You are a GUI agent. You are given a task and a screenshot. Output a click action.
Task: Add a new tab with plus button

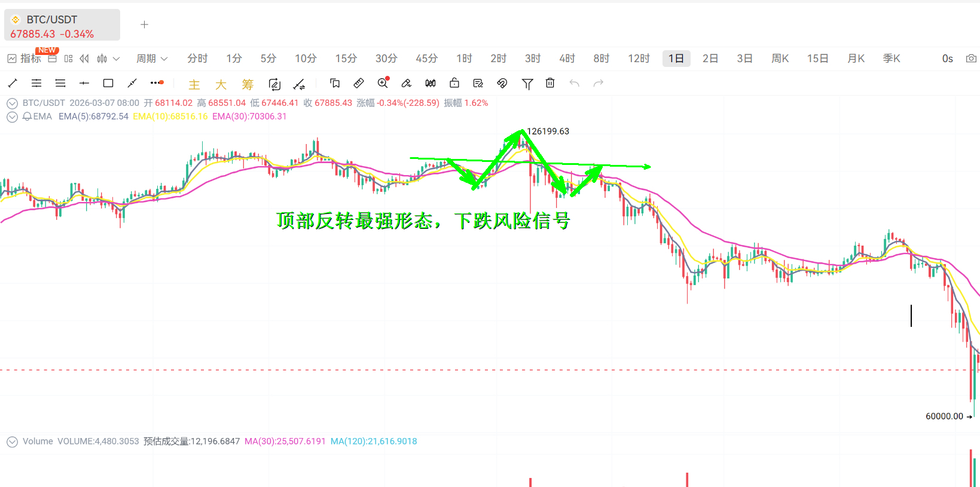144,24
